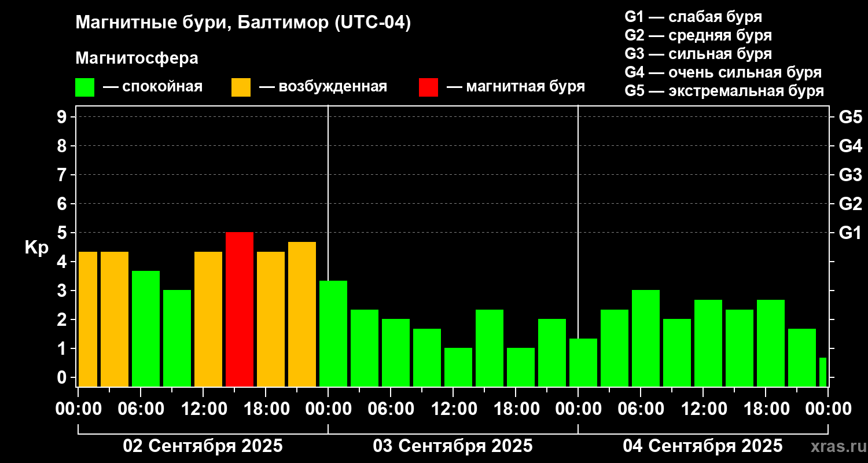This screenshot has width=868, height=463.
Task: Click the '06:00' time label for 04 Сентября
Action: point(641,409)
